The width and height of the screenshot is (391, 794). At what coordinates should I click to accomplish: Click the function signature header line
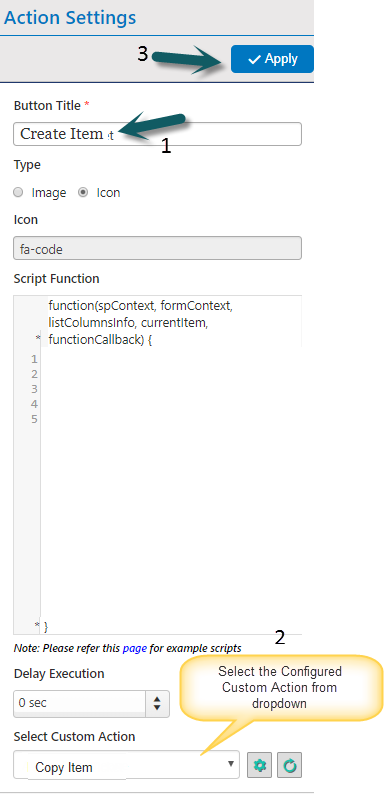(x=140, y=323)
